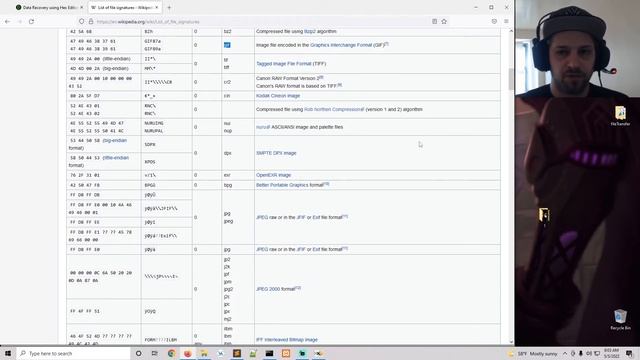Open File Explorer from the taskbar
This screenshot has height=360, width=640.
click(x=204, y=353)
